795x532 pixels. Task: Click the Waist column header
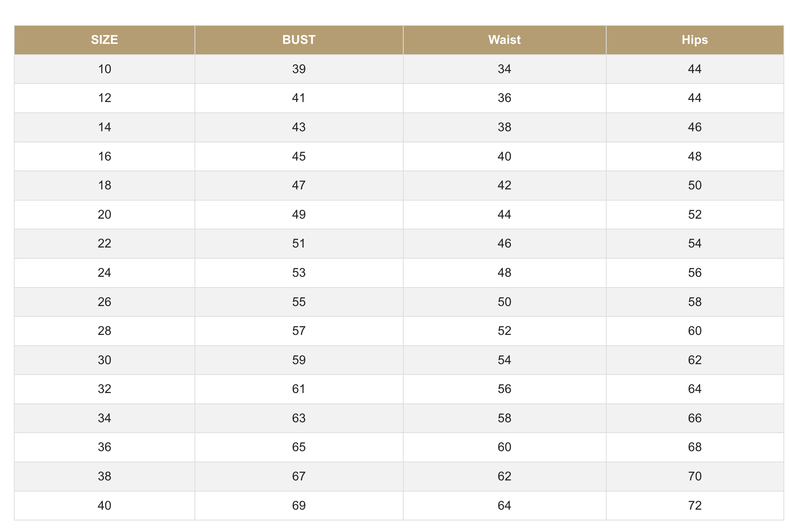tap(505, 40)
